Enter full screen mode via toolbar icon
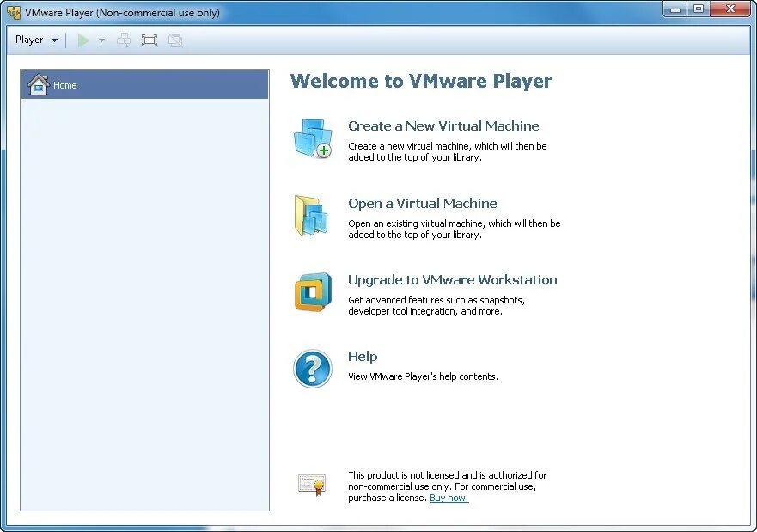The width and height of the screenshot is (757, 532). (150, 40)
